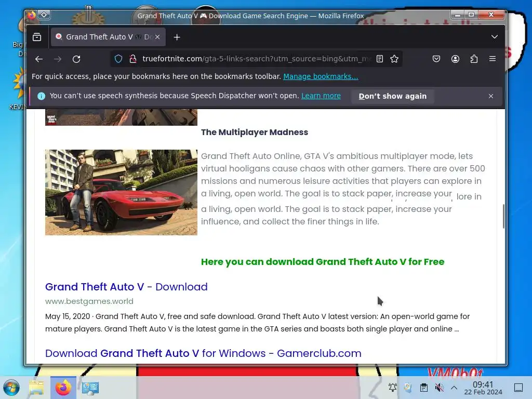
Task: Expand the list all tabs chevron
Action: point(495,37)
